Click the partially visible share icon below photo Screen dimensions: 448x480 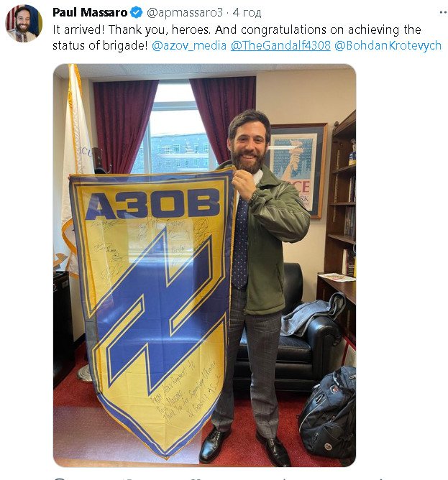(x=380, y=478)
